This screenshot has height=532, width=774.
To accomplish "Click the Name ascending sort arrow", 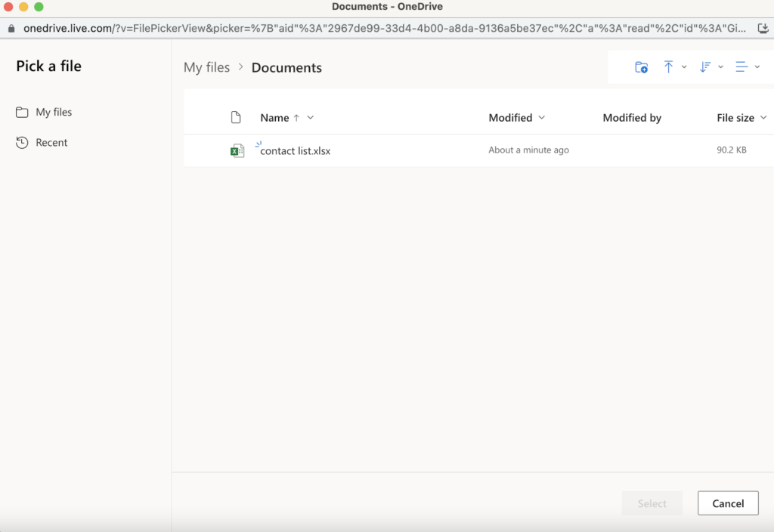I will (296, 117).
